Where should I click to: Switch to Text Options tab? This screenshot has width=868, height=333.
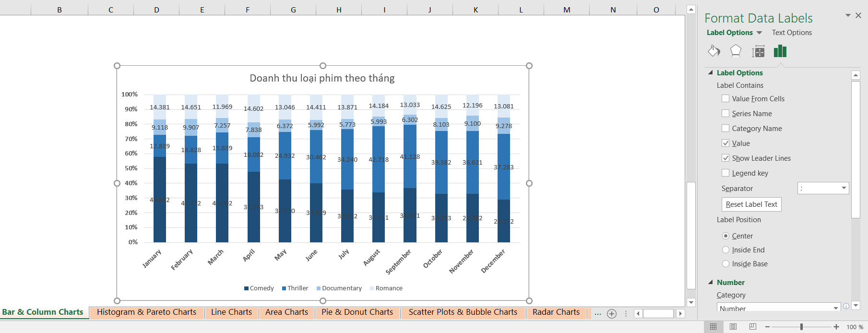[x=792, y=33]
